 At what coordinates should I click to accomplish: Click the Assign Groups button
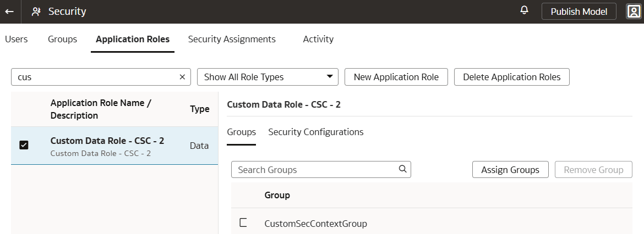click(x=510, y=170)
